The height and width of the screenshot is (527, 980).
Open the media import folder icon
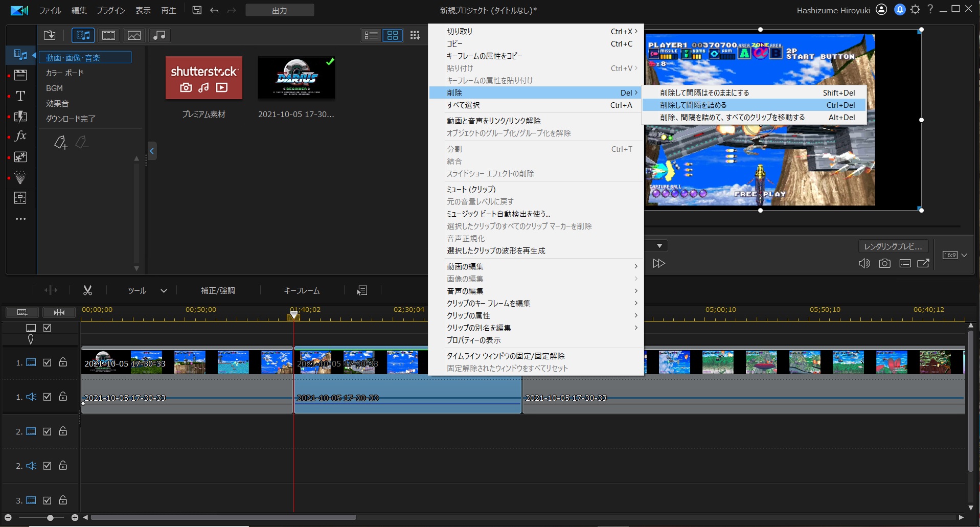(x=50, y=35)
